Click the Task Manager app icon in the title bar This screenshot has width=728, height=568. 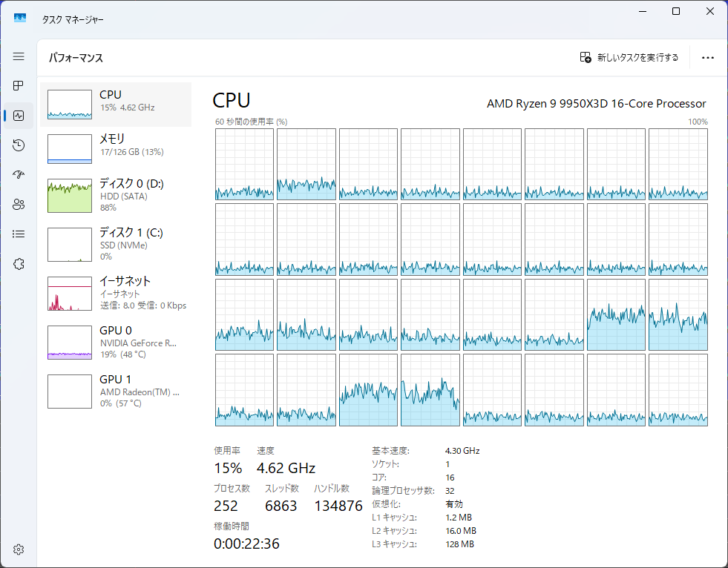pos(20,18)
